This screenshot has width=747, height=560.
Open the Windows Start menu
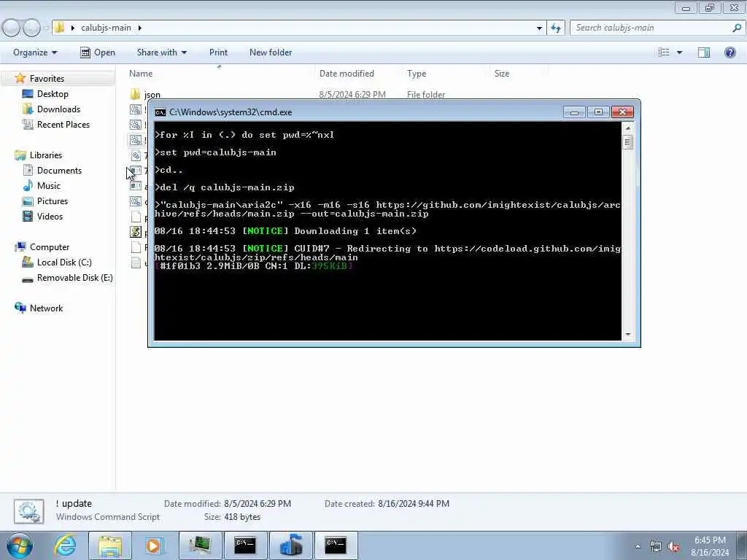20,545
